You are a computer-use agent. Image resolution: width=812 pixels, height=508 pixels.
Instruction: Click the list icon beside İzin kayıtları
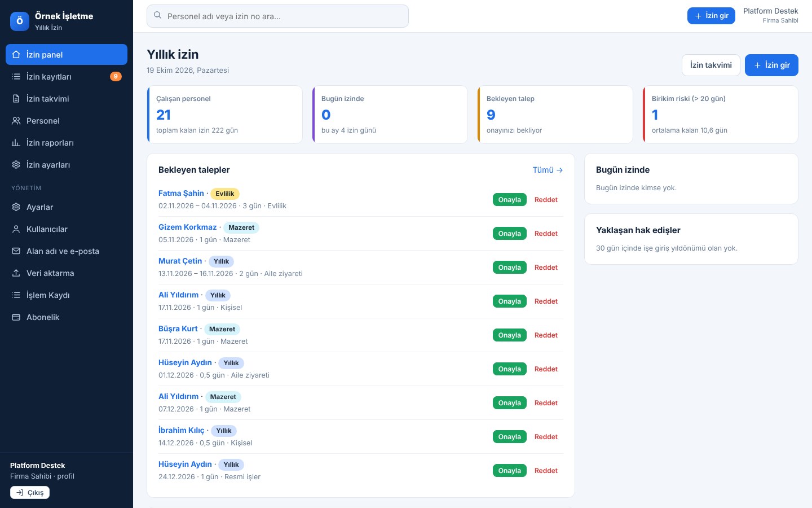coord(16,77)
